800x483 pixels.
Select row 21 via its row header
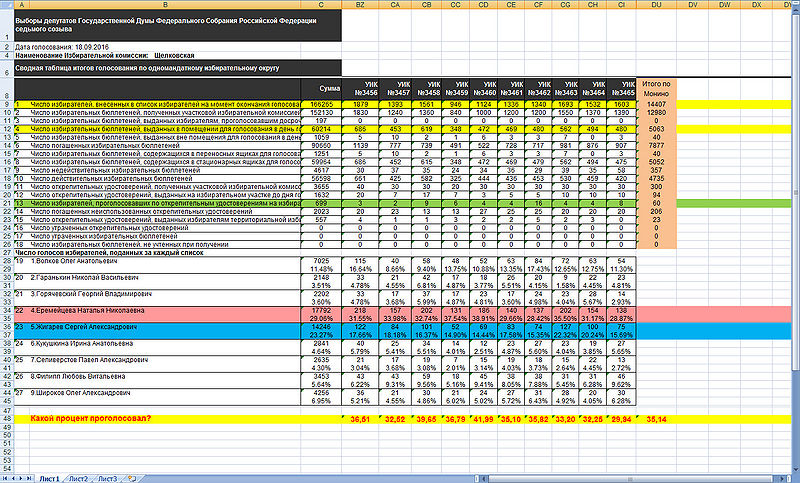(7, 203)
